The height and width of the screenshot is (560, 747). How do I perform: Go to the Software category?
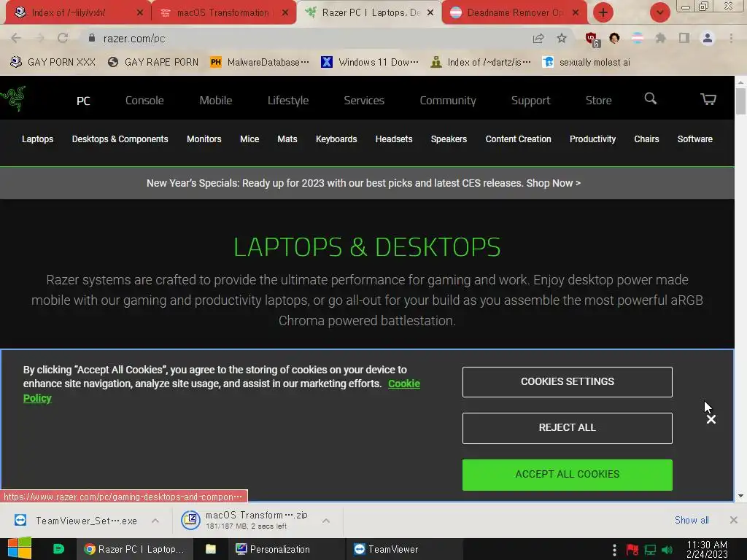(695, 139)
